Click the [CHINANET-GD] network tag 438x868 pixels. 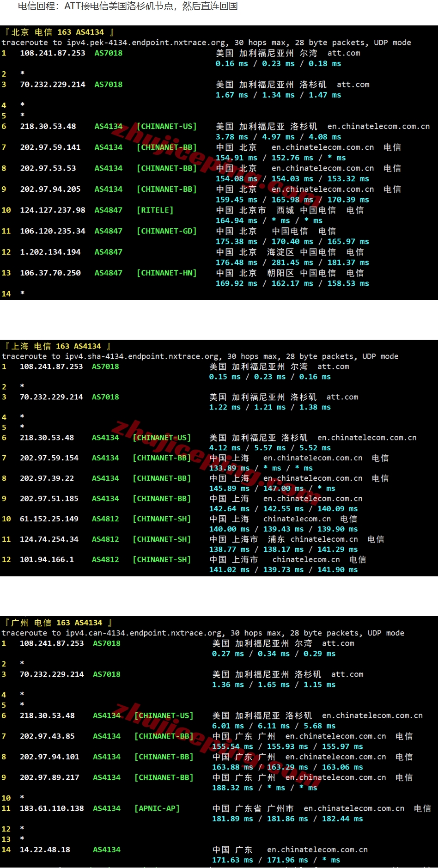(x=166, y=231)
